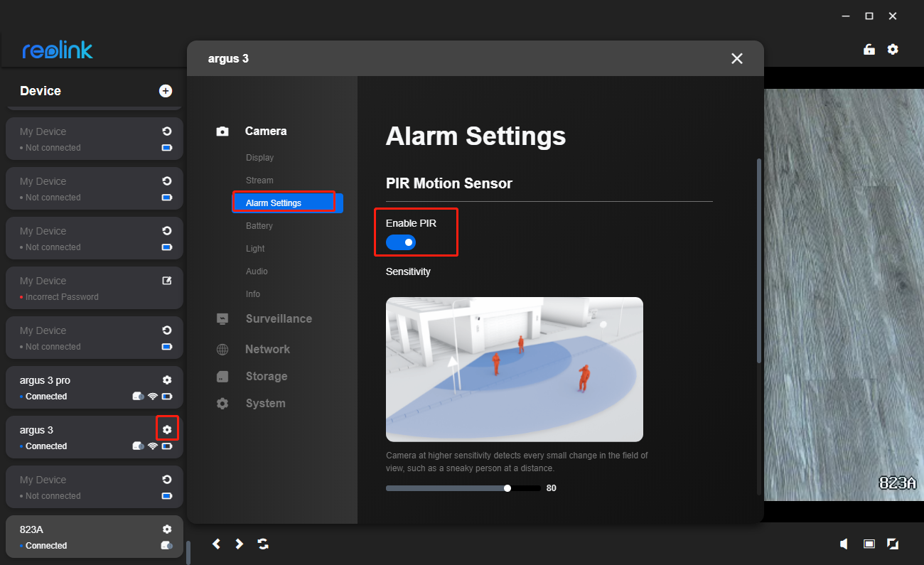The width and height of the screenshot is (924, 565).
Task: Click the Alarm Settings page heading
Action: [x=476, y=136]
